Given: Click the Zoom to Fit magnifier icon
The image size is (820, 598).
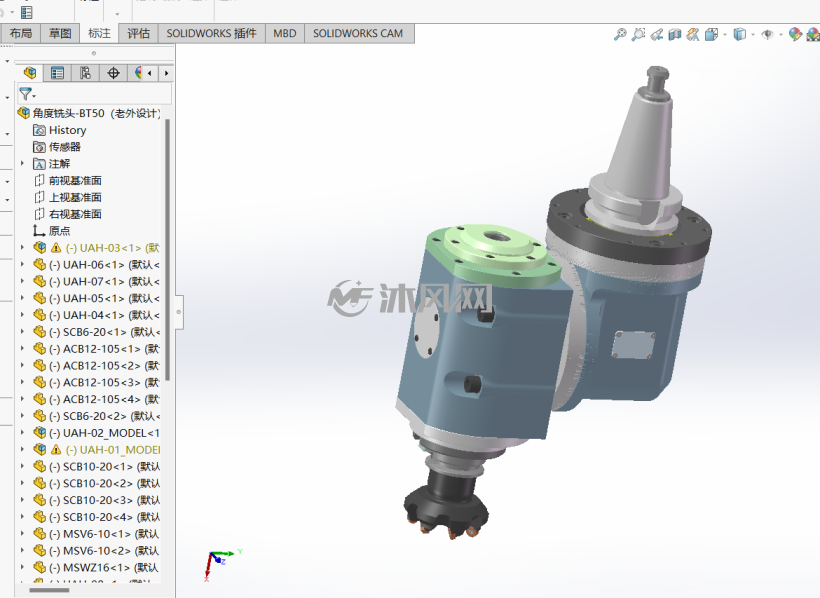Looking at the screenshot, I should point(620,35).
